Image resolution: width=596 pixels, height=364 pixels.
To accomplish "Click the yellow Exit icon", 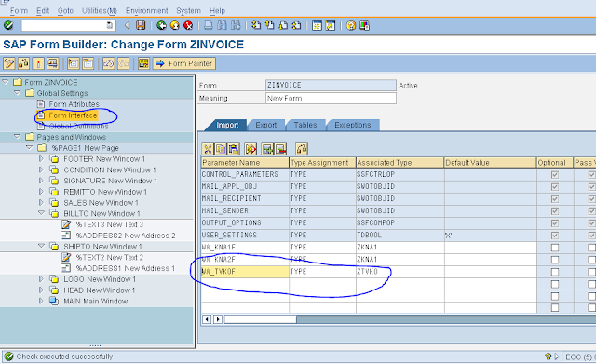I will (x=175, y=25).
